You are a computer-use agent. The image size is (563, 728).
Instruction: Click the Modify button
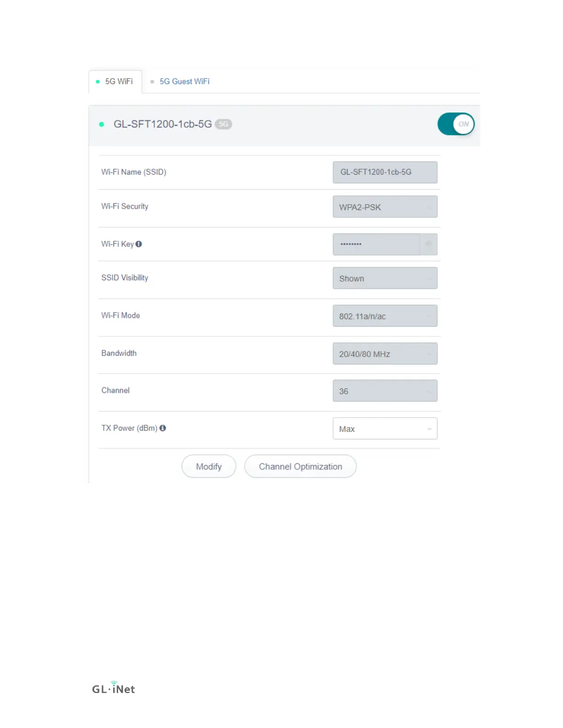point(209,466)
